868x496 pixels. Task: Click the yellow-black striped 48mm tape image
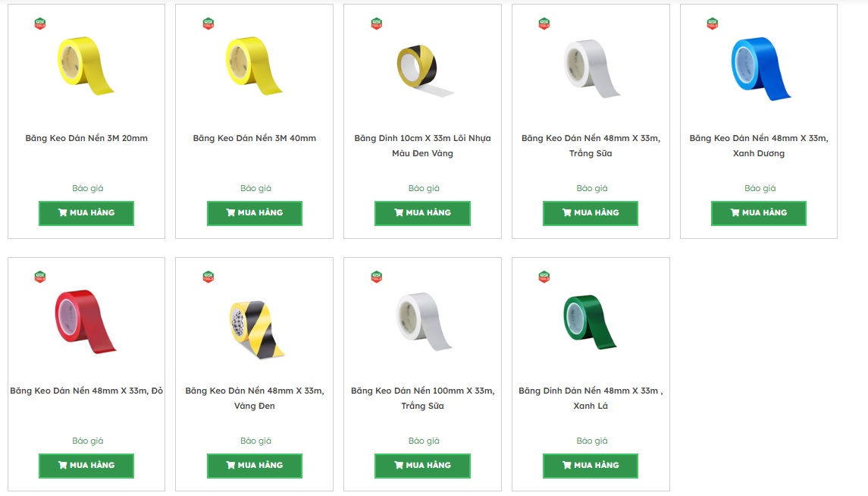pos(257,329)
